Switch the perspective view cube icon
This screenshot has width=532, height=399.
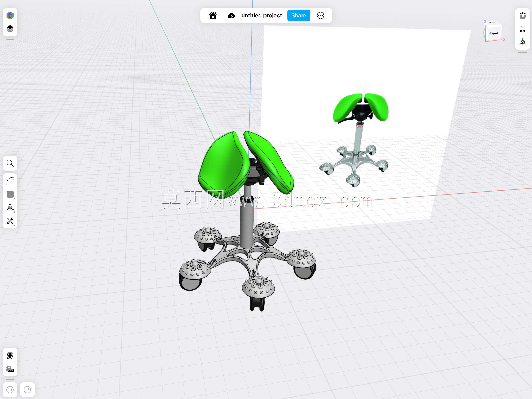coord(522,42)
